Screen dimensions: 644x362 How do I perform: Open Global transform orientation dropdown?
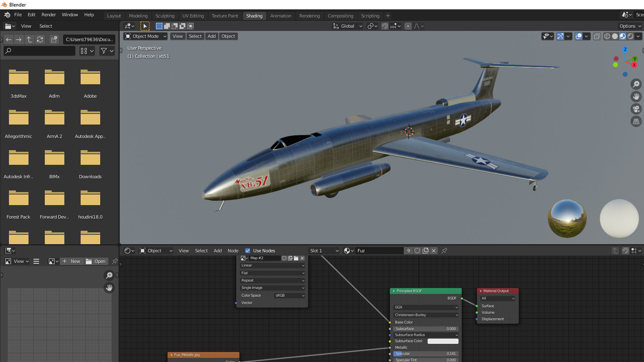tap(347, 26)
